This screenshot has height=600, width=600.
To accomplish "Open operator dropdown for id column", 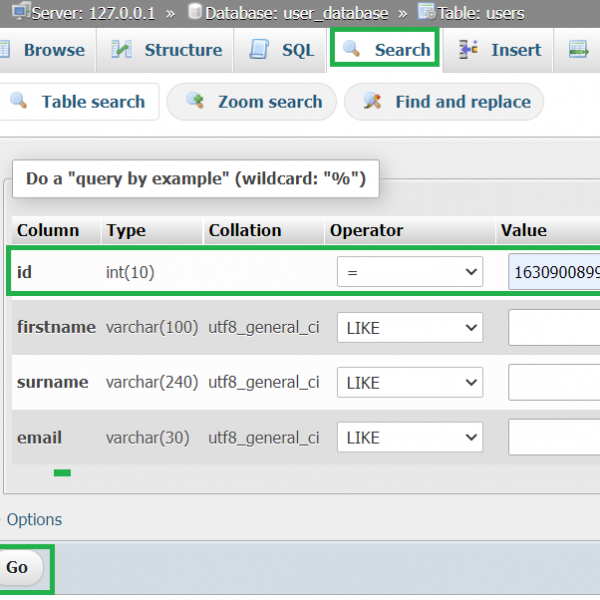I will (409, 272).
